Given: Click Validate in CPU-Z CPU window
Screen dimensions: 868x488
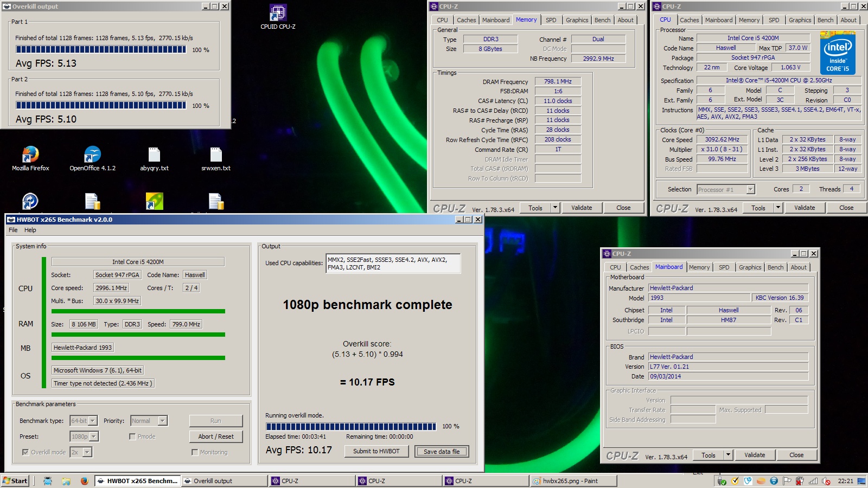Looking at the screenshot, I should [805, 208].
